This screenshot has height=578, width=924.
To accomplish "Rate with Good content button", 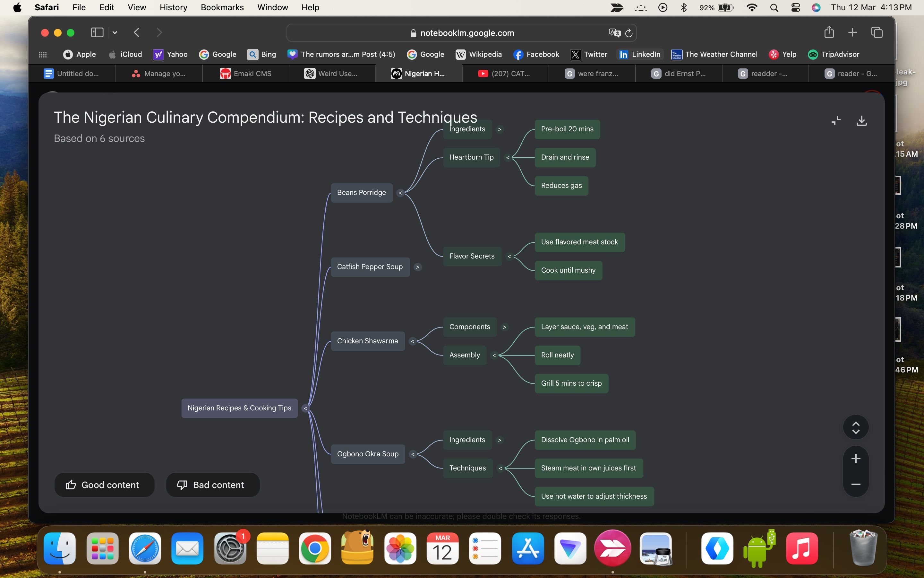I will pos(104,485).
